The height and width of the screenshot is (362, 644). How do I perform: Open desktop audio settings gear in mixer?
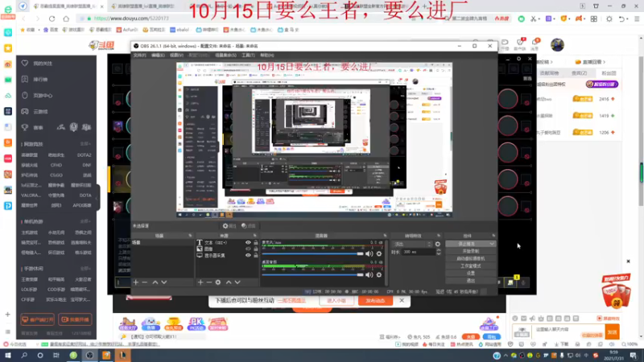(x=379, y=275)
